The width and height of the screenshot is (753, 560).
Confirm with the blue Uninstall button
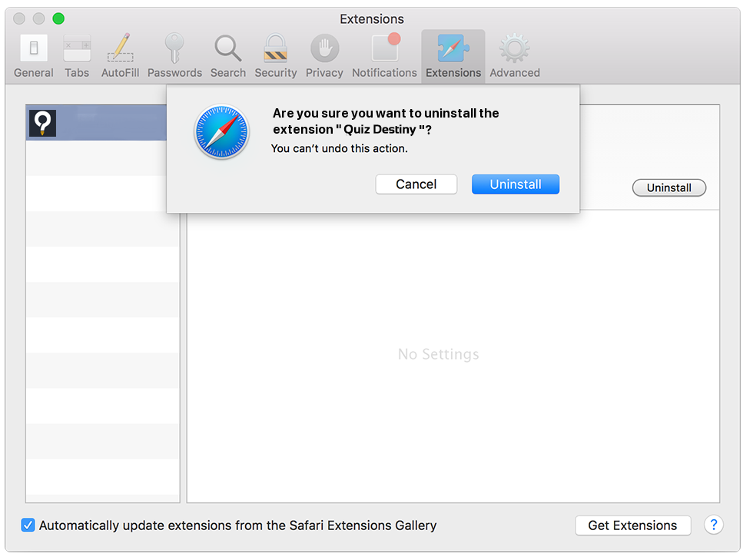tap(516, 184)
